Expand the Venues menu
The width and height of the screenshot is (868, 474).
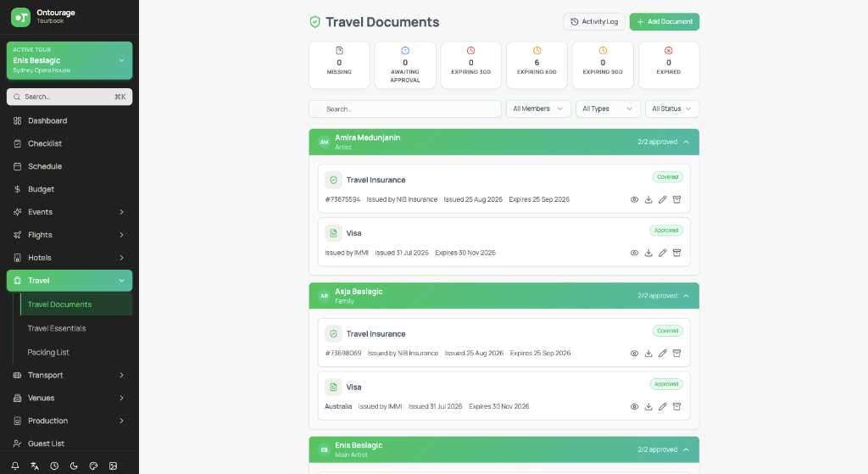click(70, 398)
